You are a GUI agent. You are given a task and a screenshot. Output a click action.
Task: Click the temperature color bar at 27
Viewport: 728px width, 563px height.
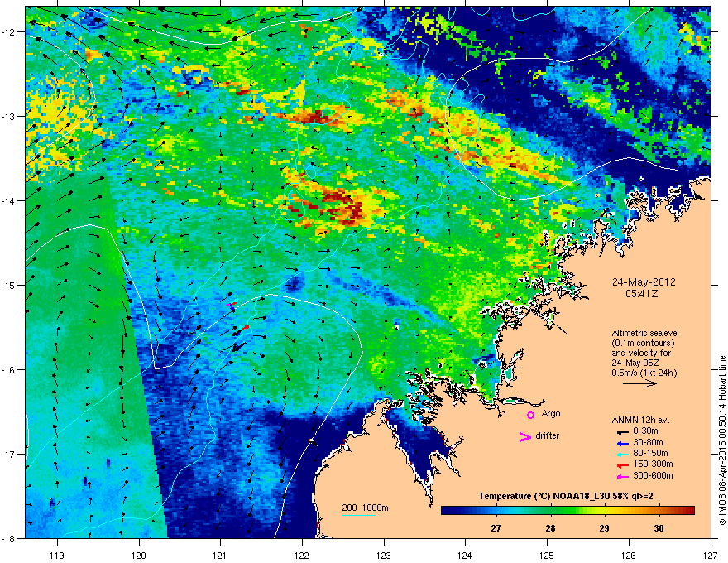(496, 511)
